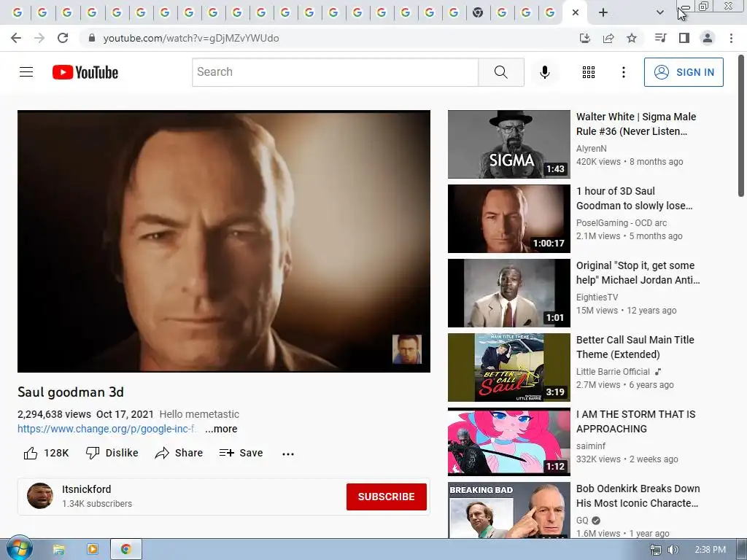Switch to the last Google tab
The width and height of the screenshot is (747, 560).
coord(550,12)
